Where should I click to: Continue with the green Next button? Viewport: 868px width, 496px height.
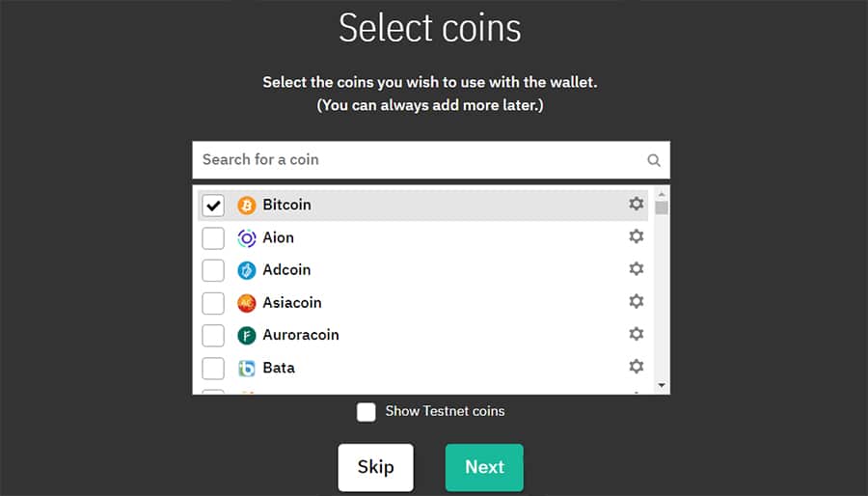484,467
